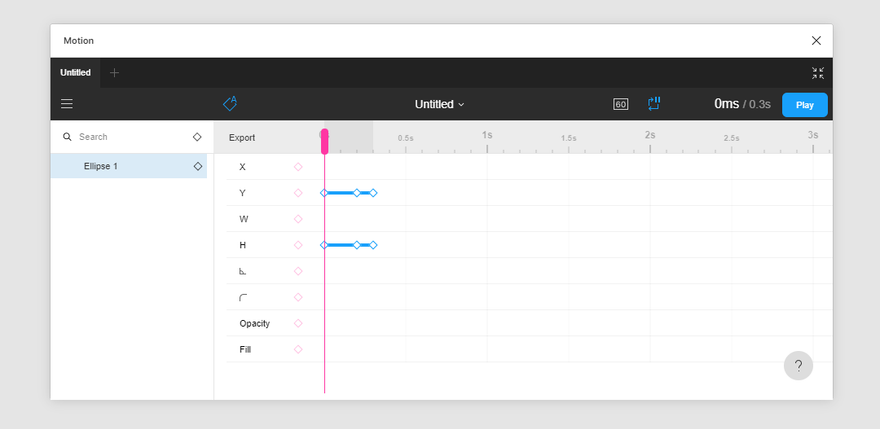Open the hamburger menu
This screenshot has height=429, width=880.
pos(67,104)
